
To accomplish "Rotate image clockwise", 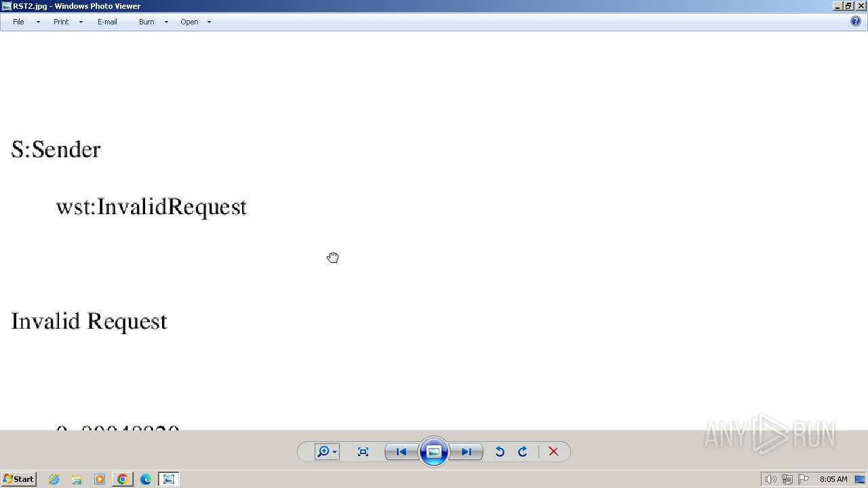I will click(523, 451).
